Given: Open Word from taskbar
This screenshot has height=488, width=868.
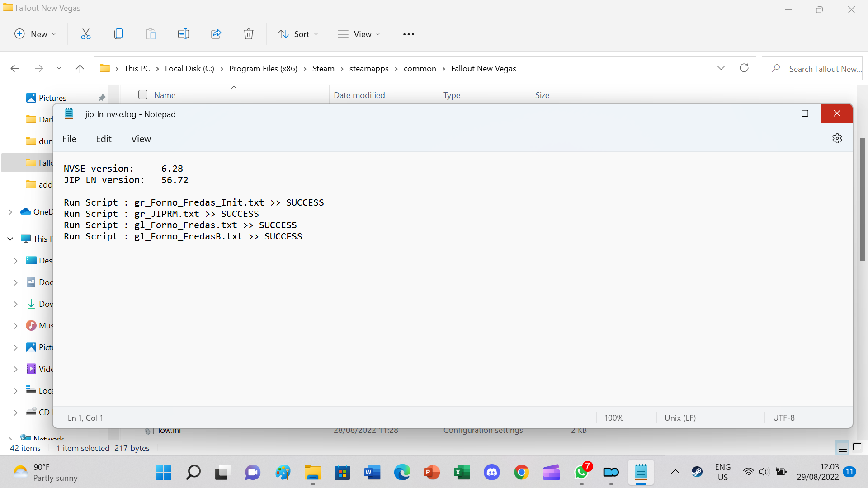Looking at the screenshot, I should coord(372,473).
